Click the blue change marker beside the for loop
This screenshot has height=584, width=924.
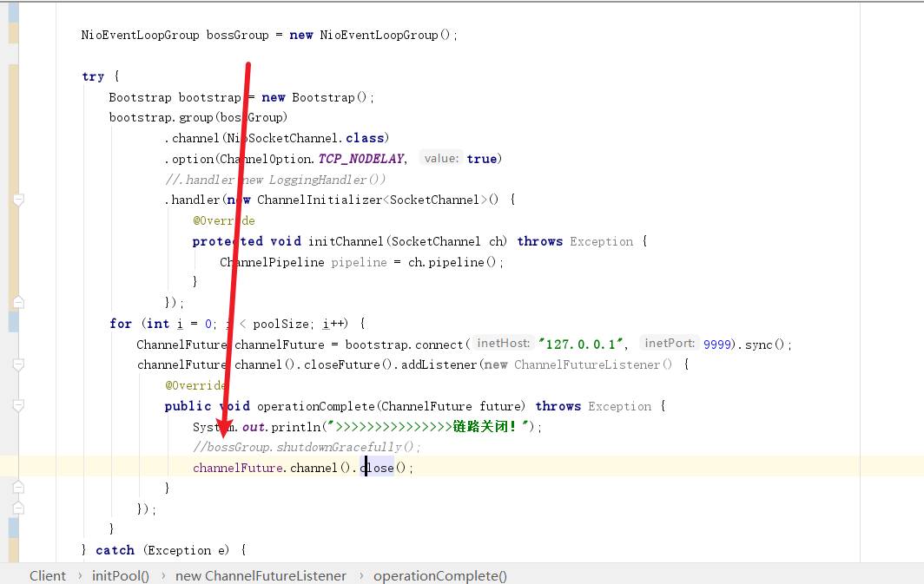click(13, 323)
